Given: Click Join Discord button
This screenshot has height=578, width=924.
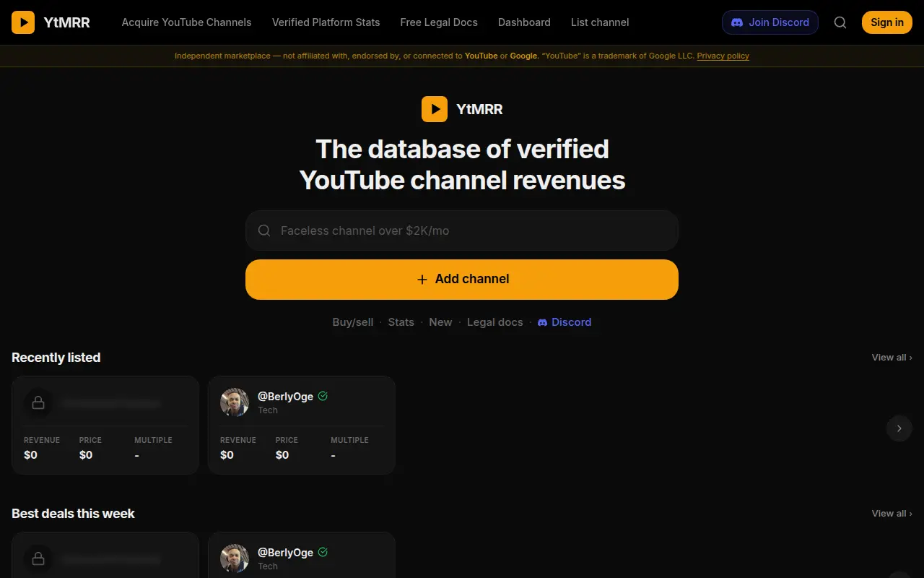Looking at the screenshot, I should click(770, 22).
